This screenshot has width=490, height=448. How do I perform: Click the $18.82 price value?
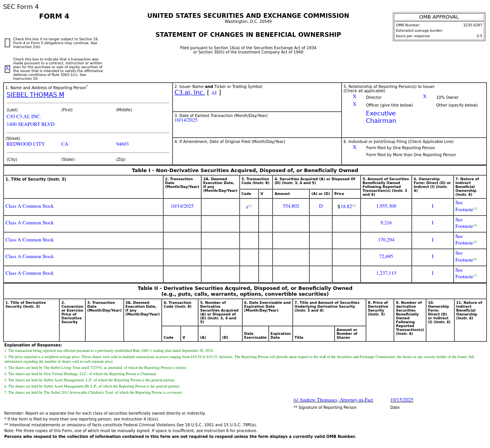click(x=347, y=207)
